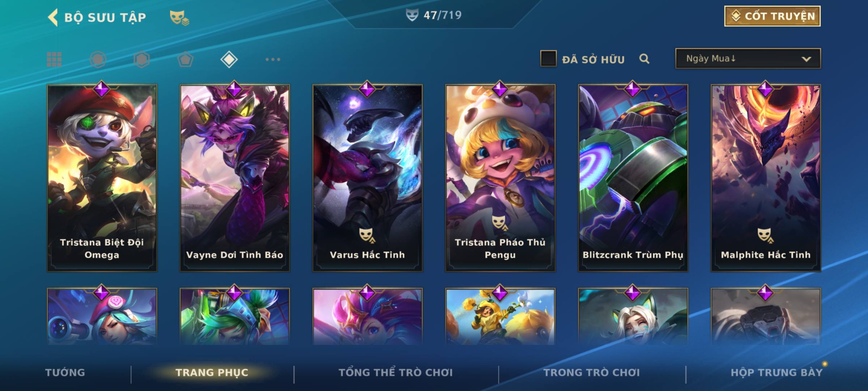868x391 pixels.
Task: Switch to the Tướng tab
Action: [65, 373]
